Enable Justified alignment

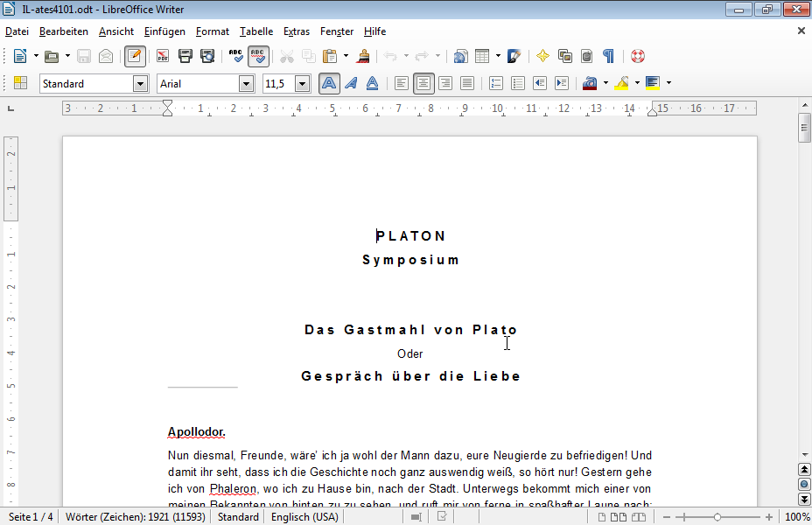tap(467, 83)
